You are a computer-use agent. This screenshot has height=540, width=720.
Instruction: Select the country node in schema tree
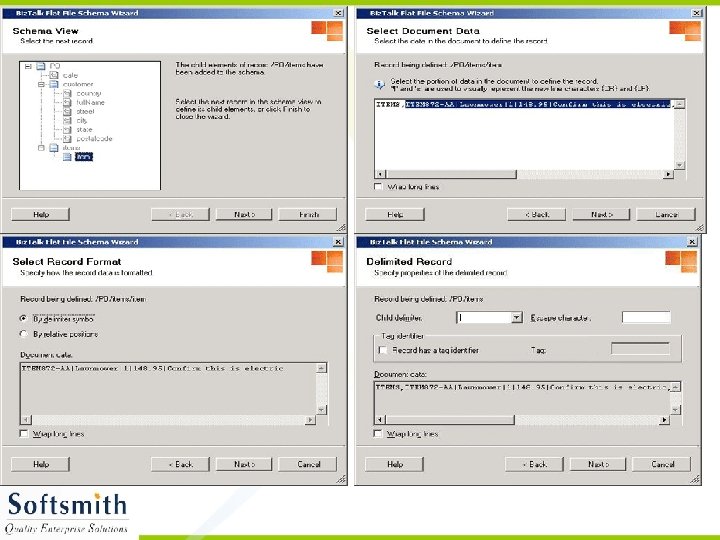(89, 93)
